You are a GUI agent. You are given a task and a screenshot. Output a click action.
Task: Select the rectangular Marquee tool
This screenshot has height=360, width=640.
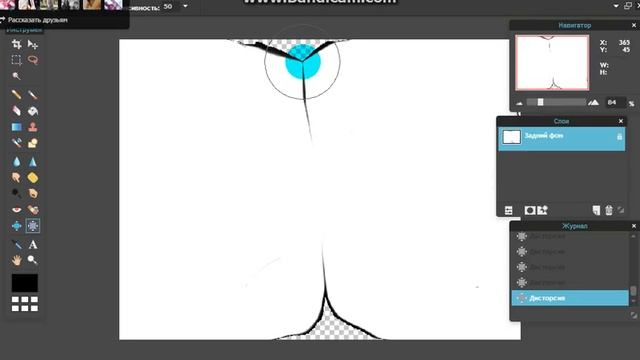(x=16, y=60)
